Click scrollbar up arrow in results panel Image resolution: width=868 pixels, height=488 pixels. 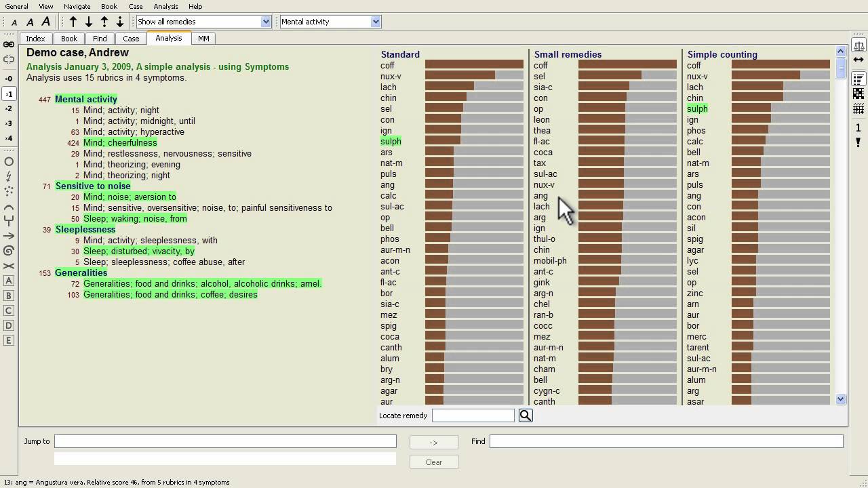click(841, 51)
